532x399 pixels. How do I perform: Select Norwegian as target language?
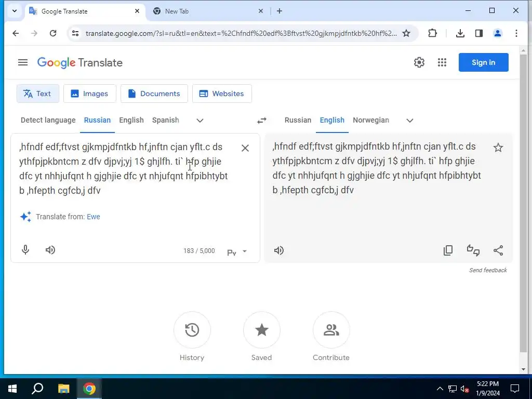371,120
